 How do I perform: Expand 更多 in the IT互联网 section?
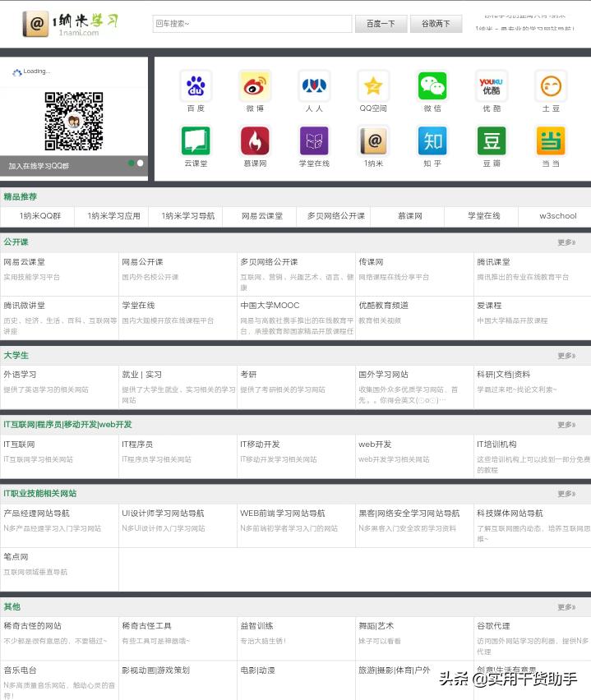tap(566, 425)
